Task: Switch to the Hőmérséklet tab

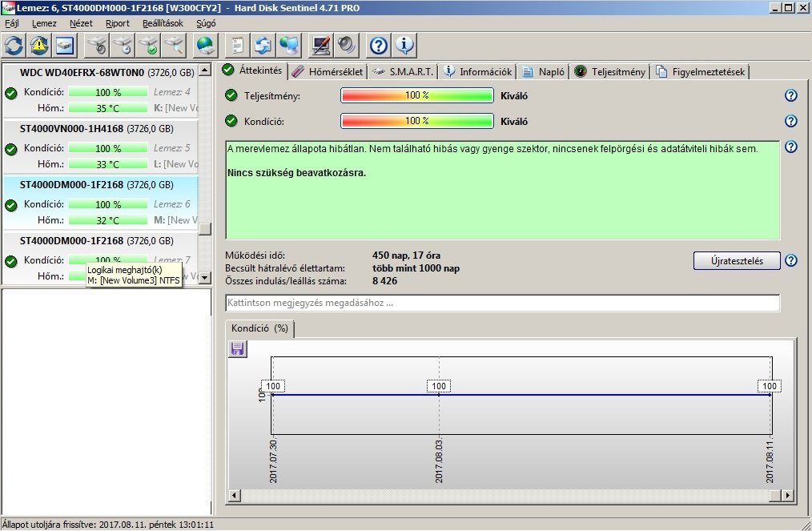Action: [x=328, y=72]
